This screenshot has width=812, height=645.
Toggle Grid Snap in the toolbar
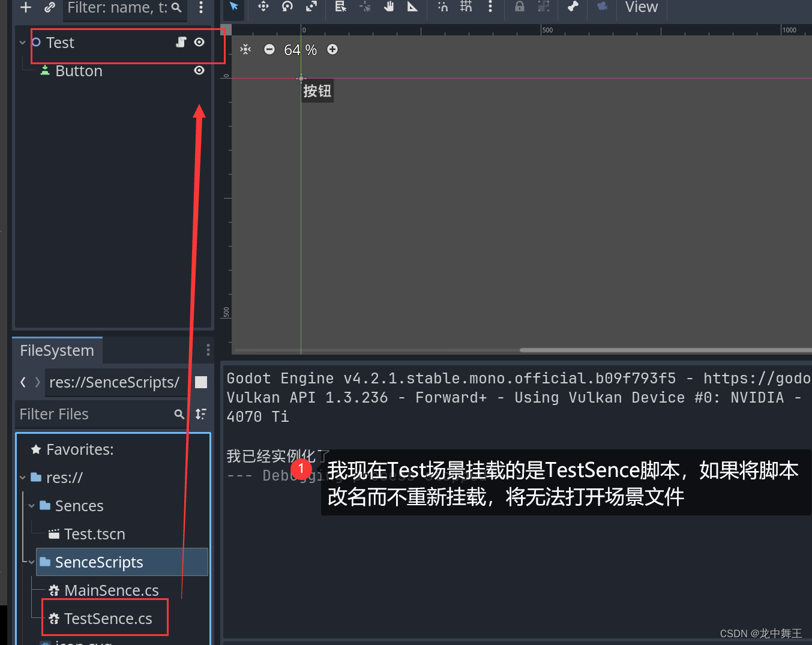pyautogui.click(x=466, y=7)
